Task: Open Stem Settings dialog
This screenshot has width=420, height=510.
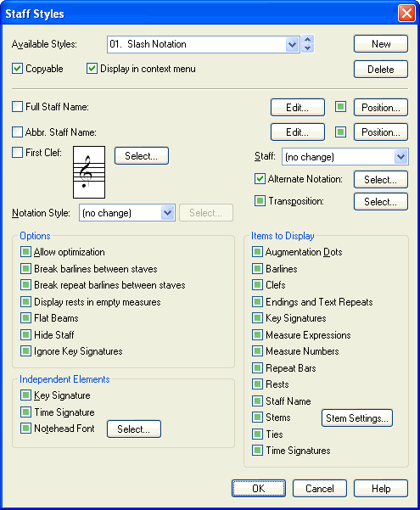Action: pyautogui.click(x=357, y=418)
